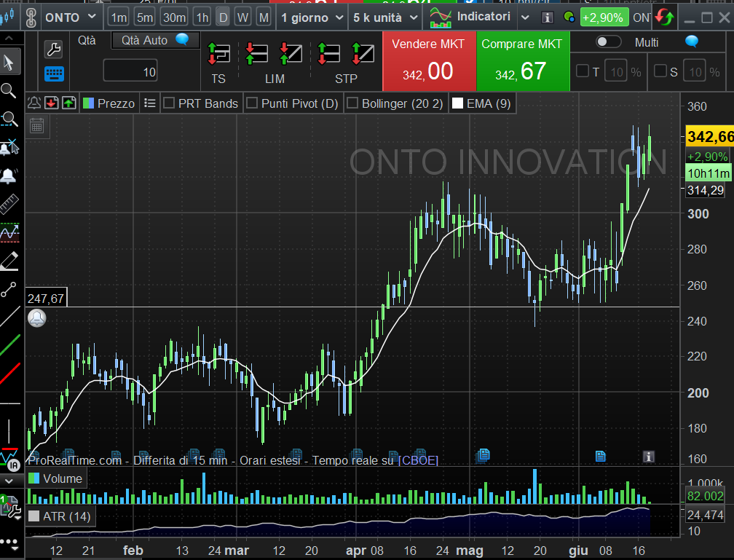Follow the CBOE real-time link
The height and width of the screenshot is (560, 734).
point(417,460)
